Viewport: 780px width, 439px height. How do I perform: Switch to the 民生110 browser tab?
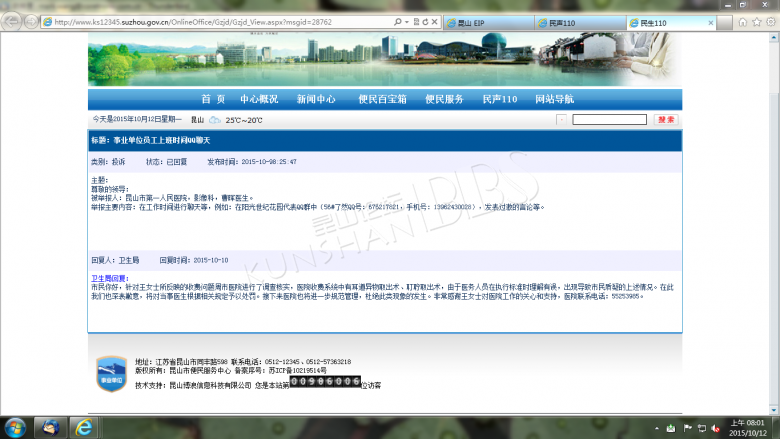(x=648, y=22)
